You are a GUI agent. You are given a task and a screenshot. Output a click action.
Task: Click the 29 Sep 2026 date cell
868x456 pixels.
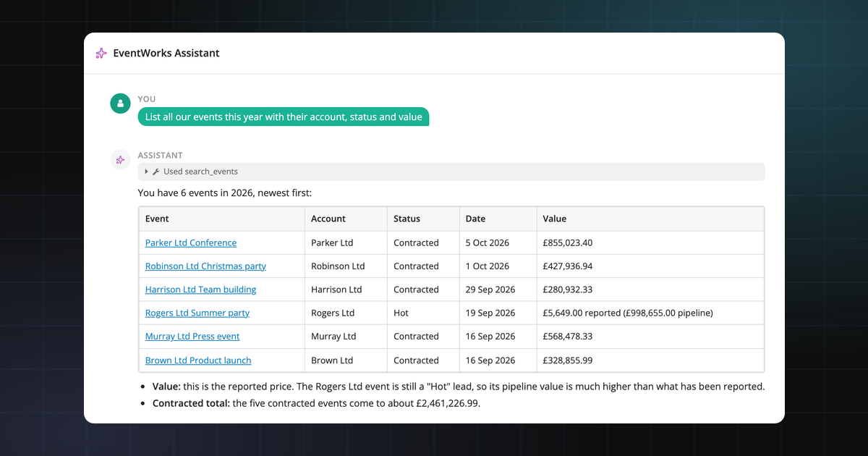(x=498, y=290)
